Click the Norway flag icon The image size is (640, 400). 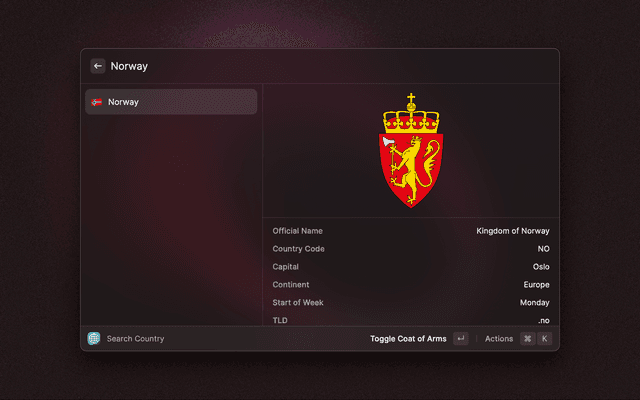(97, 102)
